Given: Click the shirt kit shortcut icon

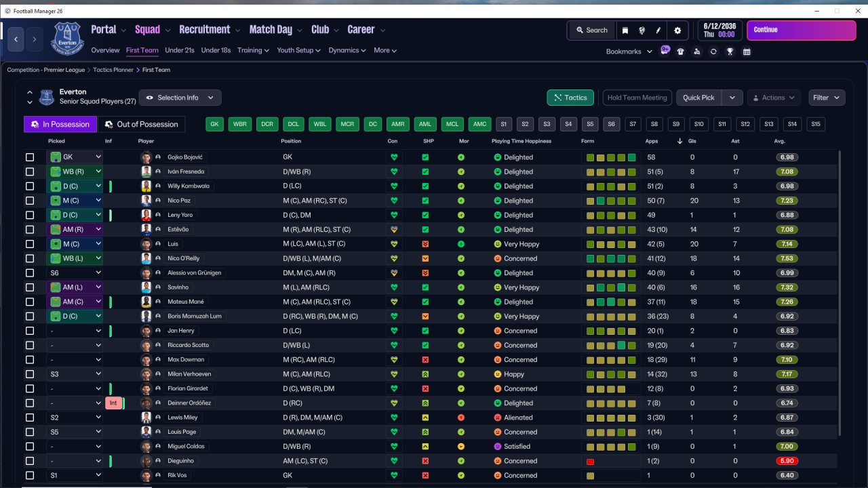Looking at the screenshot, I should 680,52.
